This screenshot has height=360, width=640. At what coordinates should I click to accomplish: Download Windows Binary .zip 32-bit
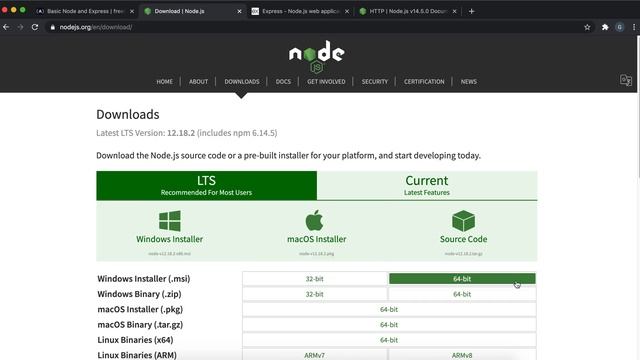pyautogui.click(x=314, y=294)
